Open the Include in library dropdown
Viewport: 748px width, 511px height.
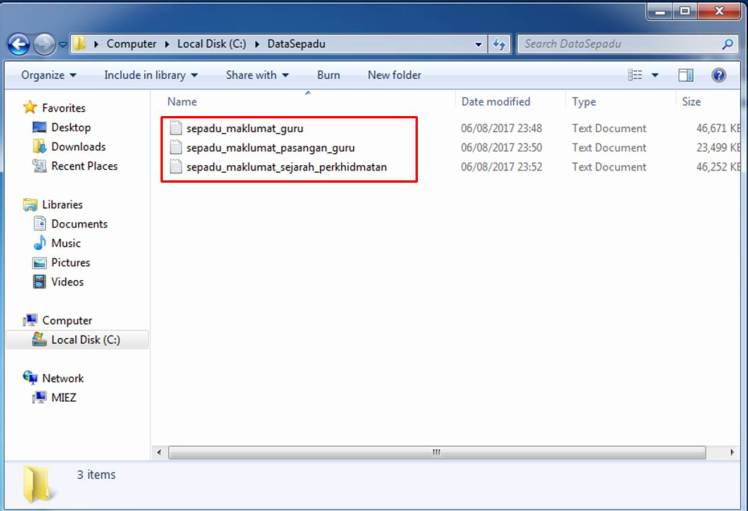point(150,75)
